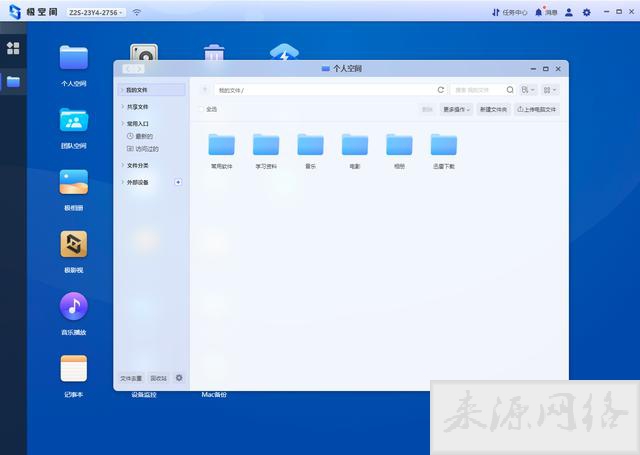The height and width of the screenshot is (455, 640).
Task: Open the 极相册 photo album app
Action: pos(73,183)
